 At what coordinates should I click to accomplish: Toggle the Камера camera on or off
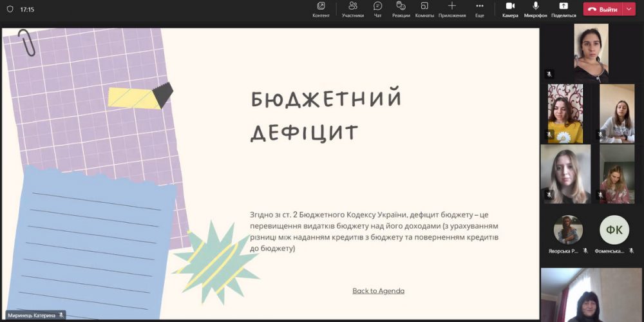point(510,9)
